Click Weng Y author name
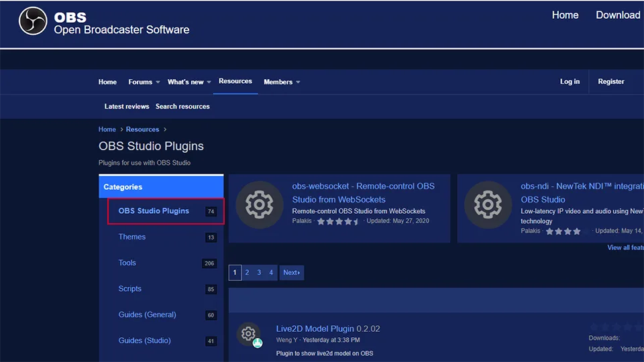This screenshot has height=362, width=644. pos(286,340)
